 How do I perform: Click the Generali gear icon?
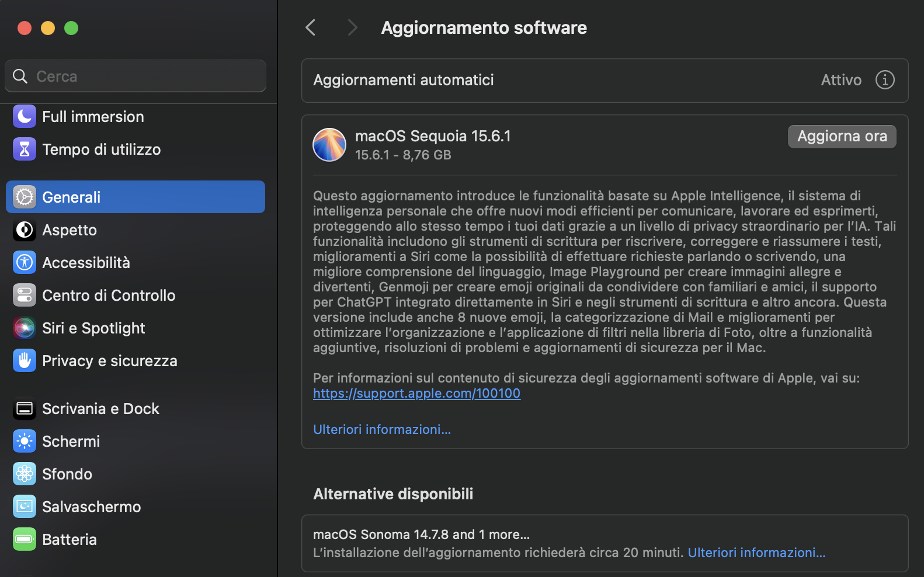tap(25, 197)
